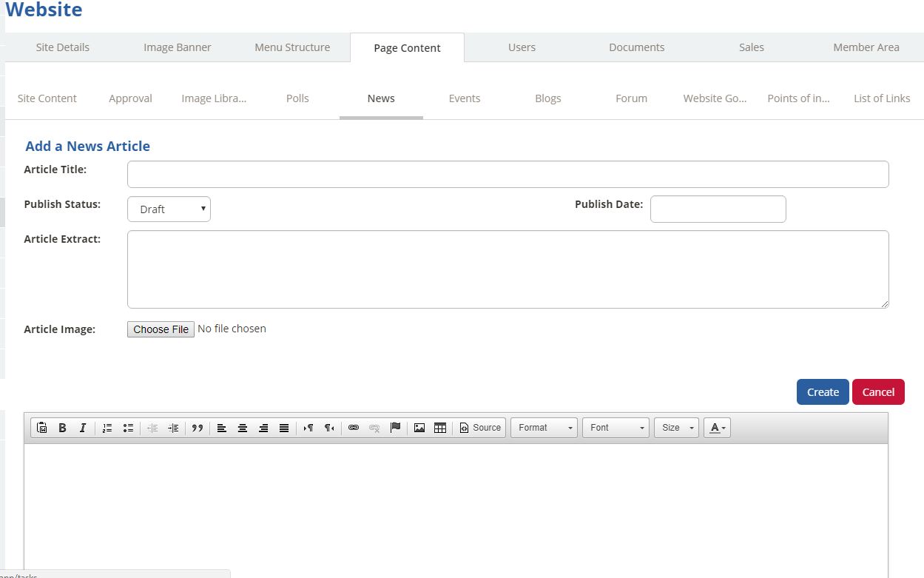This screenshot has width=924, height=578.
Task: Switch to the Events sub-tab
Action: [465, 98]
